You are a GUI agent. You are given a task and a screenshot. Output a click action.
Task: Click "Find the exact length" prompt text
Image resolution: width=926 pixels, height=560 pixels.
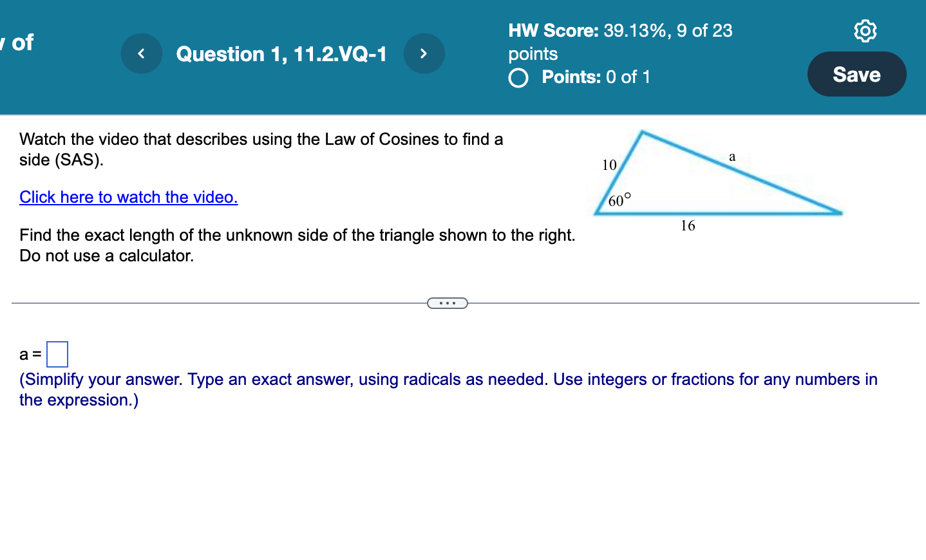(298, 245)
